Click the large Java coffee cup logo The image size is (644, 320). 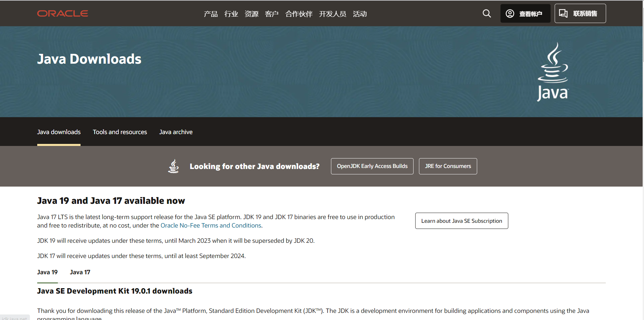(553, 72)
